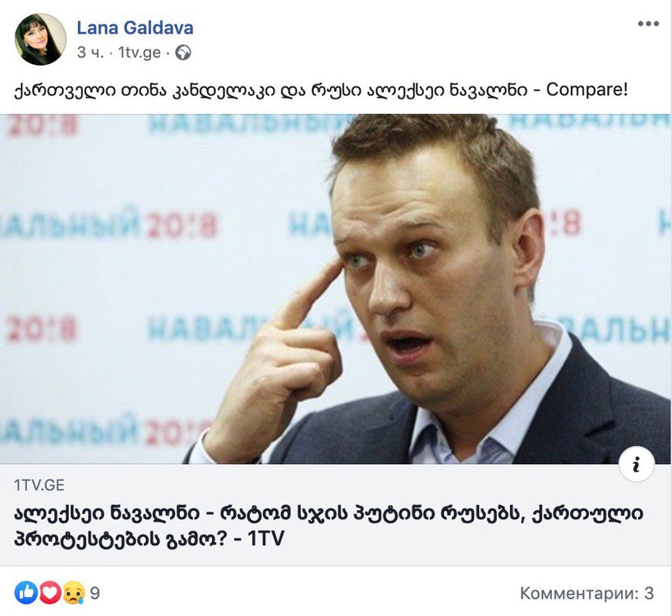This screenshot has width=672, height=616.
Task: Click the crying sad face reaction icon
Action: coord(74,593)
